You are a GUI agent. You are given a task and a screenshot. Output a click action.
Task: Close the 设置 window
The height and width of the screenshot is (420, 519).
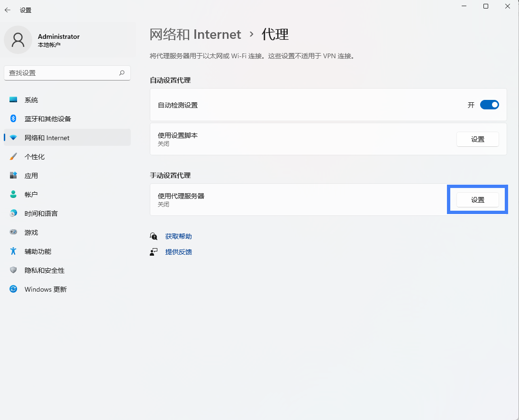point(508,6)
